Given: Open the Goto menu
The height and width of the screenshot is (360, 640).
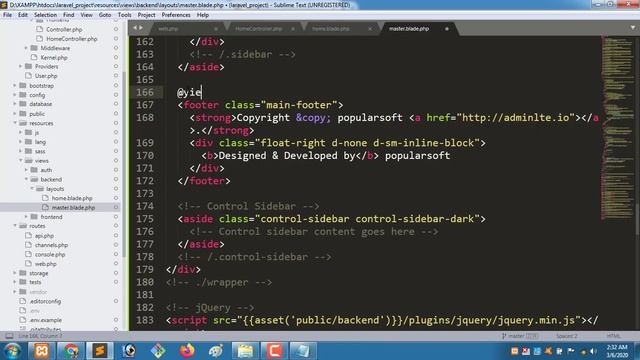Looking at the screenshot, I should coord(105,15).
